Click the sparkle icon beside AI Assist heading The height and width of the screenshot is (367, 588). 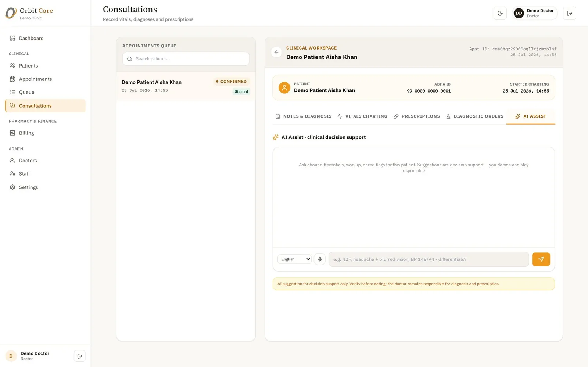pos(276,137)
